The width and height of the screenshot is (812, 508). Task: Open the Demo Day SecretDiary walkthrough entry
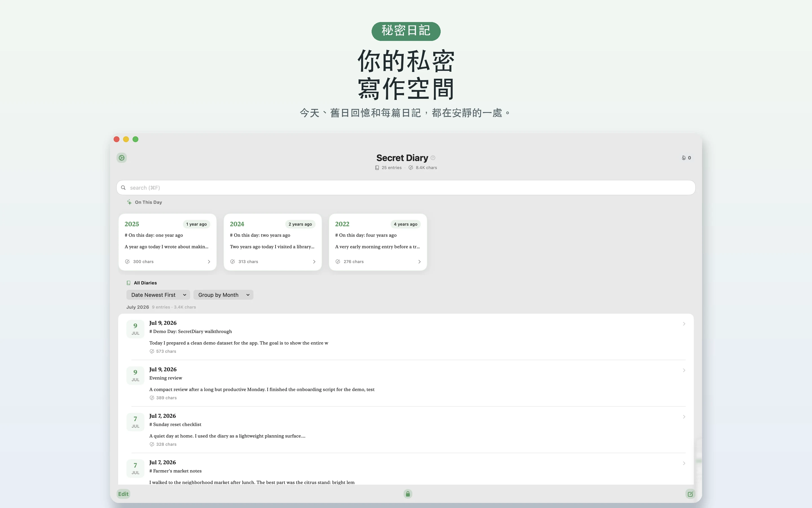coord(406,337)
